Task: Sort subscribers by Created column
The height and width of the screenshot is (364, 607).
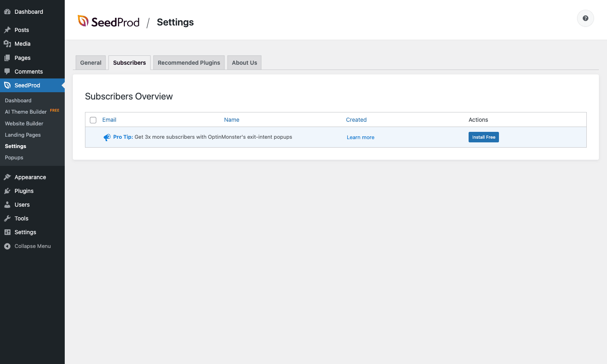Action: coord(356,120)
